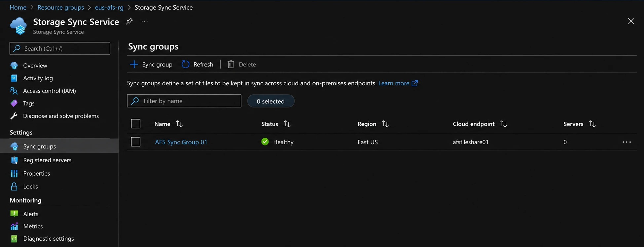This screenshot has height=247, width=644.
Task: Click the afsfileshare01 cloud endpoint cell
Action: tap(471, 142)
